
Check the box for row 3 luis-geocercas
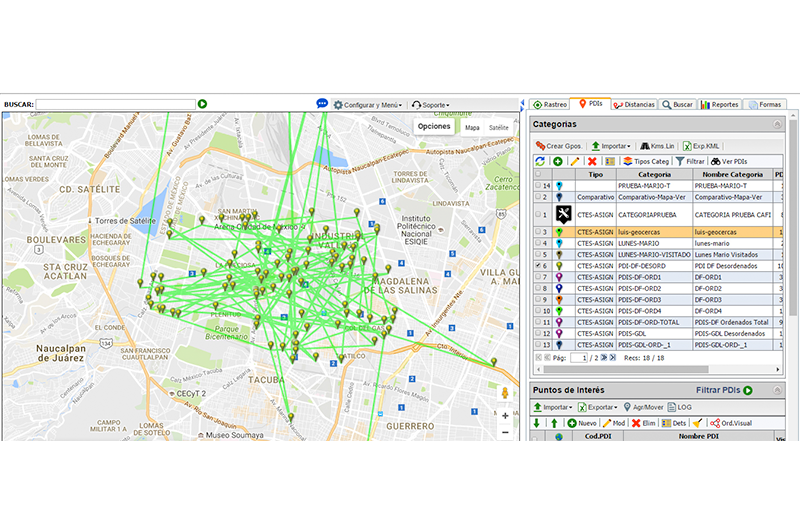[x=538, y=232]
